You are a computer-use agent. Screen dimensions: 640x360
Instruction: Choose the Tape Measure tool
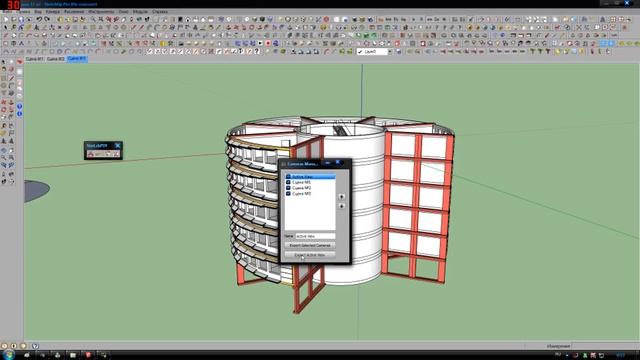pyautogui.click(x=4, y=126)
